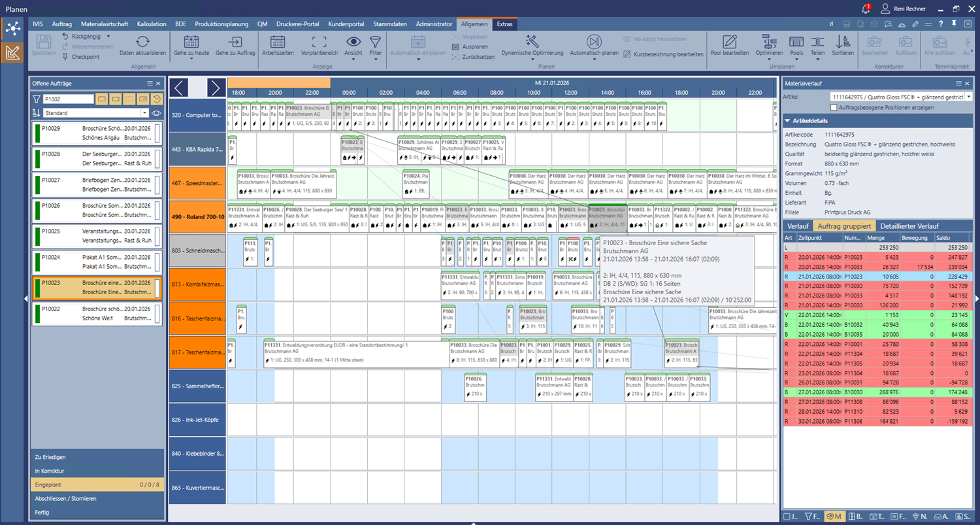Set a Checkpoint using the pin icon
Screen dimensions: 980x525
click(65, 57)
